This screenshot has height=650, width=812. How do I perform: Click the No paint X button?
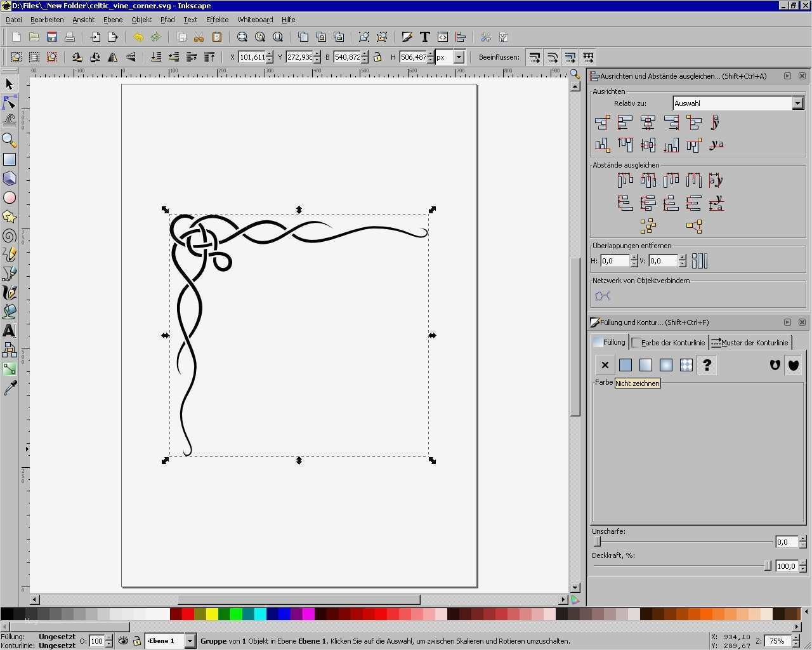tap(605, 365)
